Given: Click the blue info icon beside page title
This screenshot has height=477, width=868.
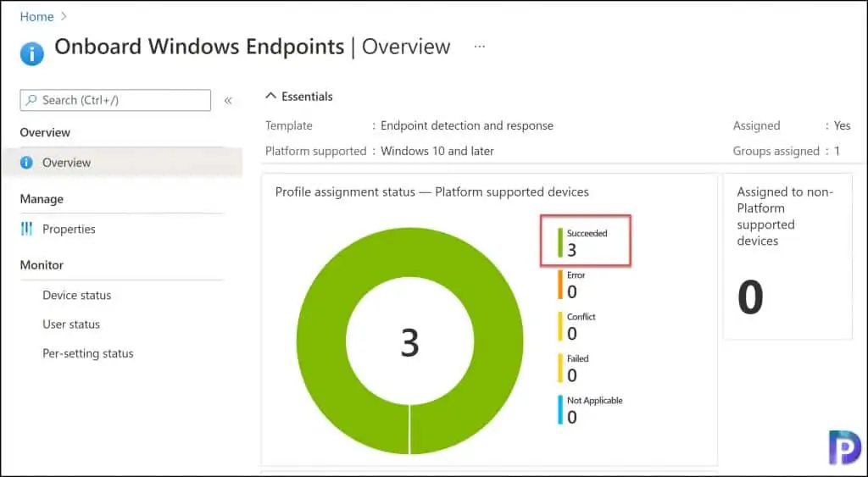Looking at the screenshot, I should (x=31, y=54).
